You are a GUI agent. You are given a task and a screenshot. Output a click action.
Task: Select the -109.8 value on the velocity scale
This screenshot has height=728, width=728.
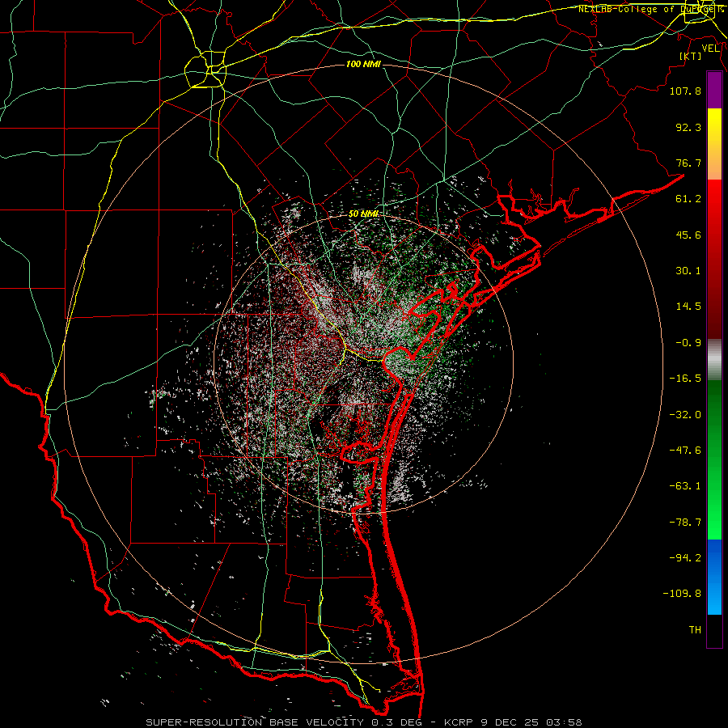click(x=682, y=594)
